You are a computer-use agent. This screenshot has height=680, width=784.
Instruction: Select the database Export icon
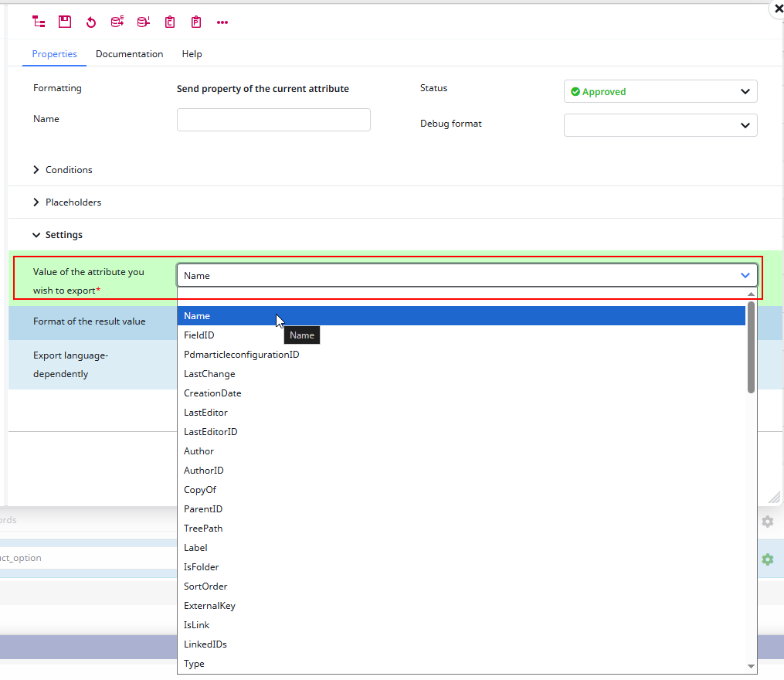pos(117,22)
